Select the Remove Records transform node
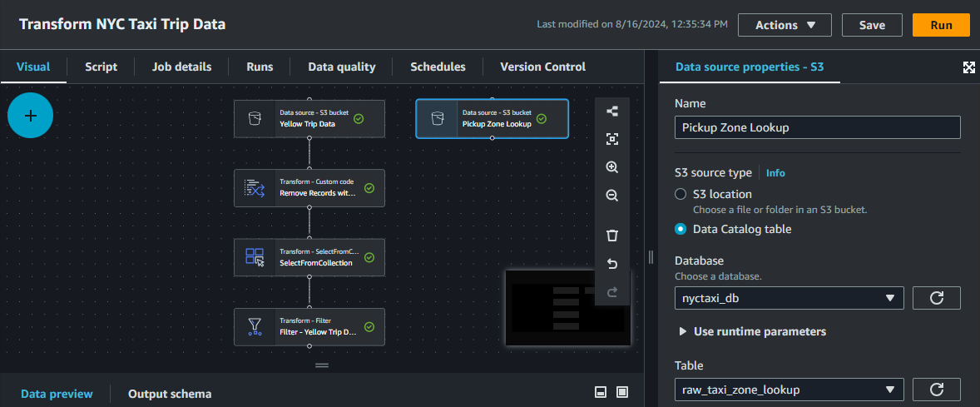The width and height of the screenshot is (980, 407). 309,187
